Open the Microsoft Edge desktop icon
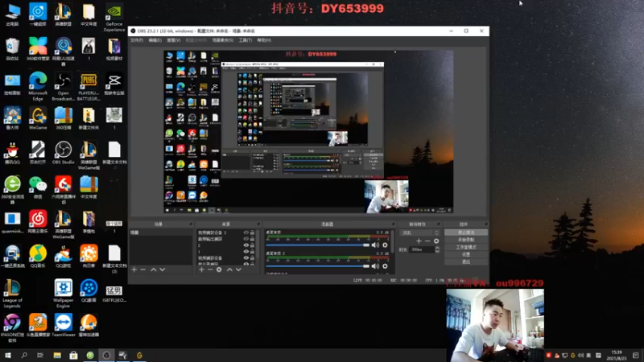Image resolution: width=644 pixels, height=362 pixels. tap(38, 87)
